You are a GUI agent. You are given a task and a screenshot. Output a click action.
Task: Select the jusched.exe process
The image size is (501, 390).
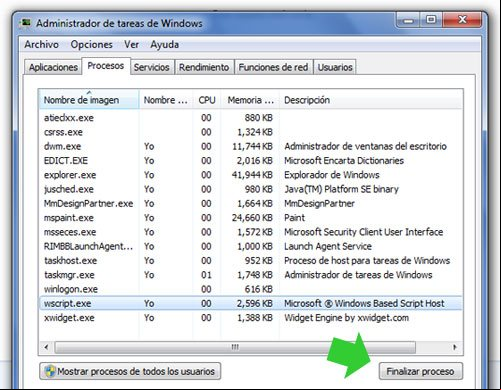[251, 189]
